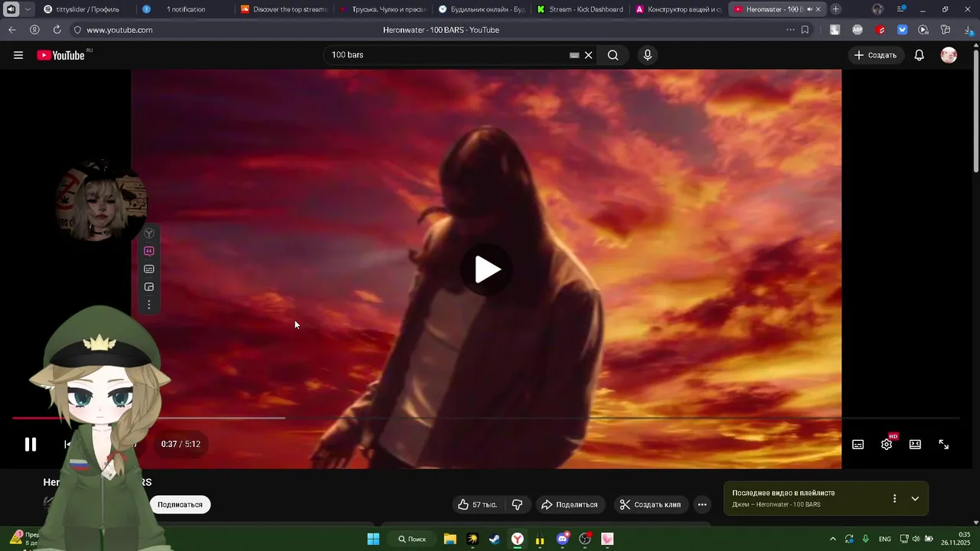
Task: Open the on-screen keyboard in search box
Action: coord(574,55)
